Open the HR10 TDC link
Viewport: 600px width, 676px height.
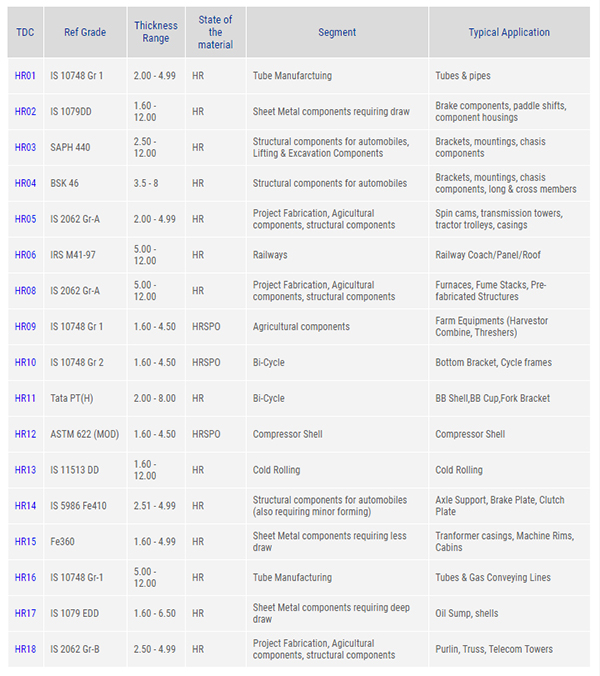point(25,362)
